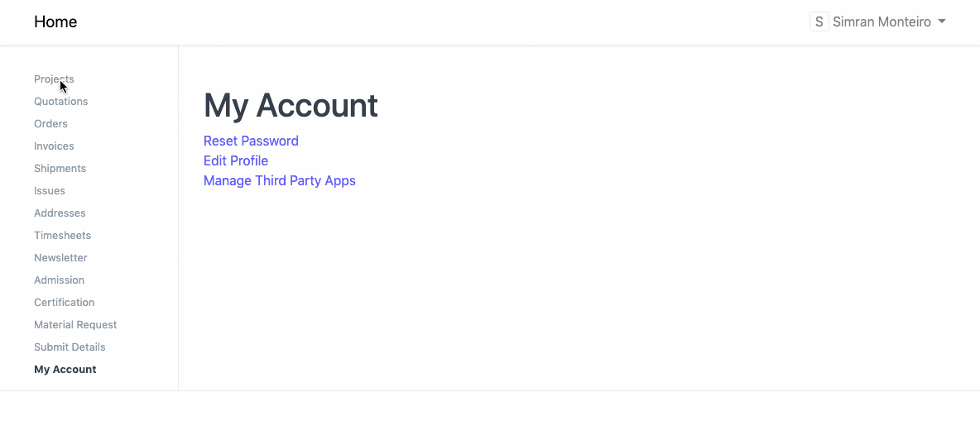Click the S avatar icon
Screen dimensions: 980x445
click(x=819, y=22)
